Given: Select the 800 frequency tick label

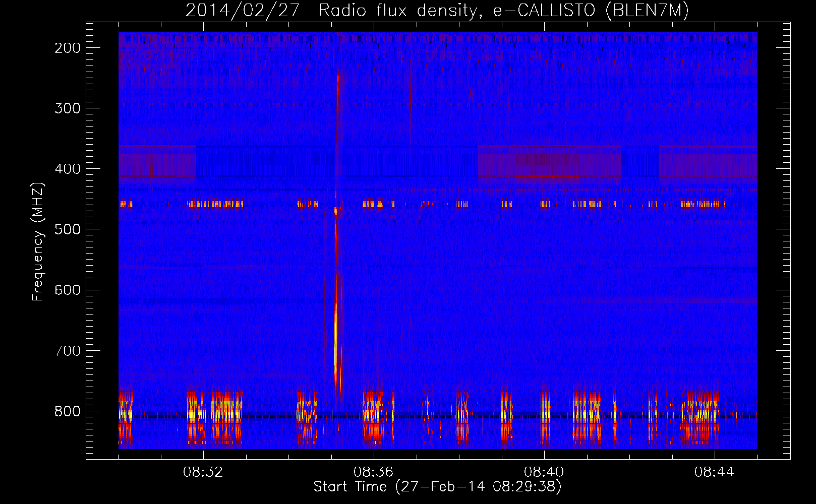Looking at the screenshot, I should pyautogui.click(x=68, y=411).
